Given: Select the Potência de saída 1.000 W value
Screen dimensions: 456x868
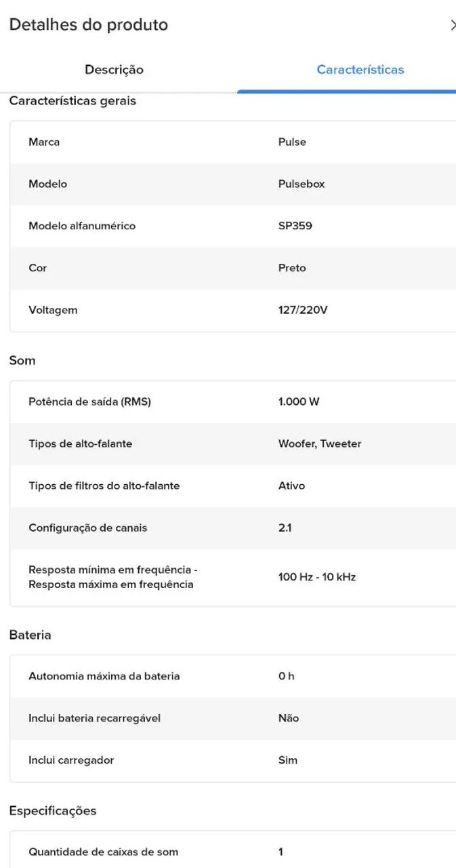Looking at the screenshot, I should click(x=299, y=402).
